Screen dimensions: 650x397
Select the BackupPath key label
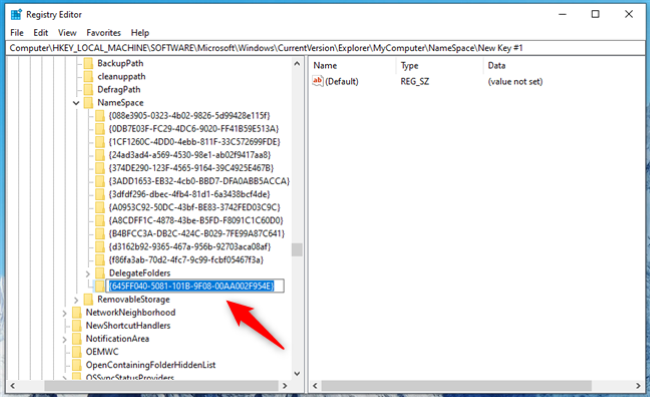120,63
